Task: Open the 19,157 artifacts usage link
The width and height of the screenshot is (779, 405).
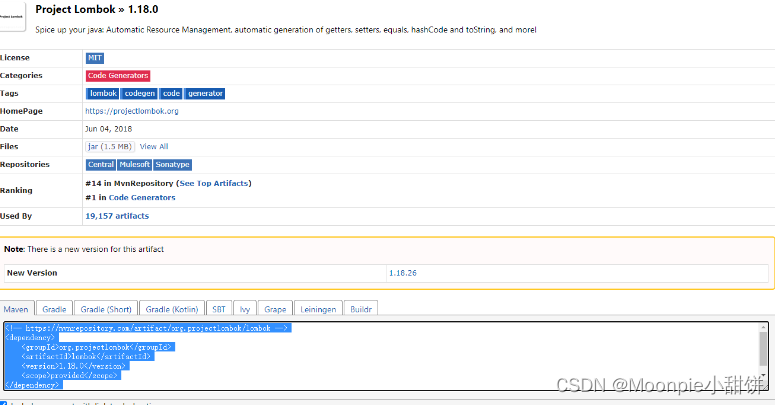Action: (117, 216)
